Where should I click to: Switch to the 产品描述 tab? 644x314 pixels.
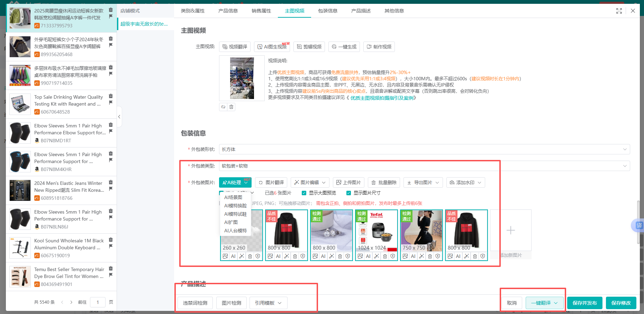pyautogui.click(x=361, y=11)
